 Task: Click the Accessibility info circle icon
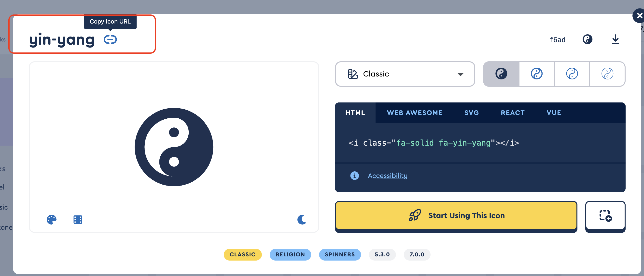(354, 176)
